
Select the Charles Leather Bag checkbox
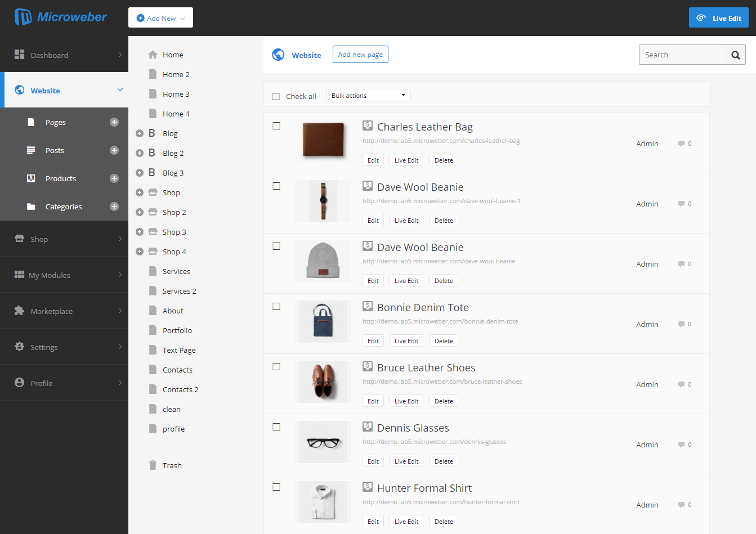click(276, 125)
